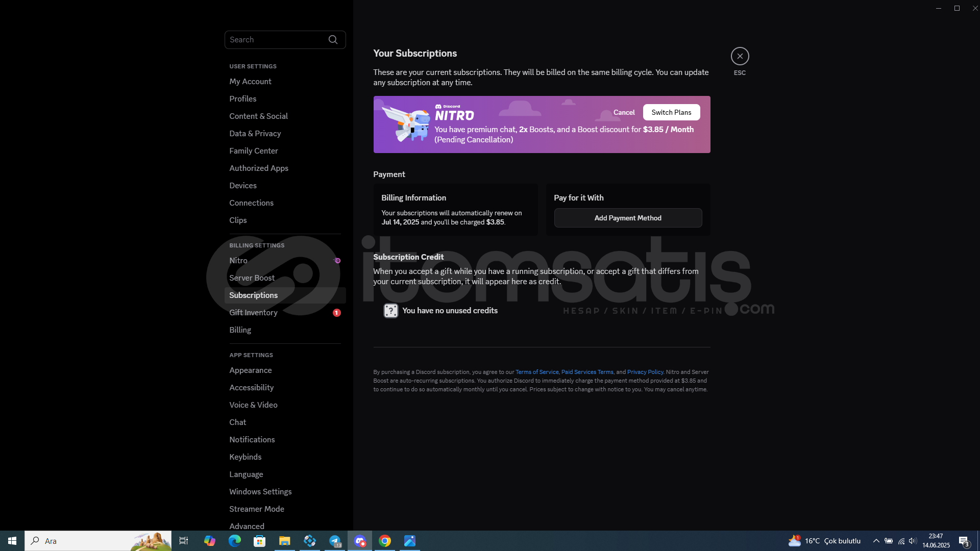Click the Discord Nitro logo in banner

(454, 113)
